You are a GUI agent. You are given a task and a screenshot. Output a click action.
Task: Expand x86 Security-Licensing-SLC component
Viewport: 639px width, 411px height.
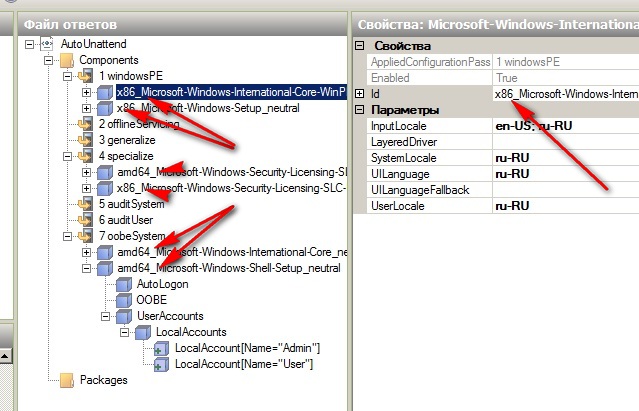pyautogui.click(x=86, y=188)
